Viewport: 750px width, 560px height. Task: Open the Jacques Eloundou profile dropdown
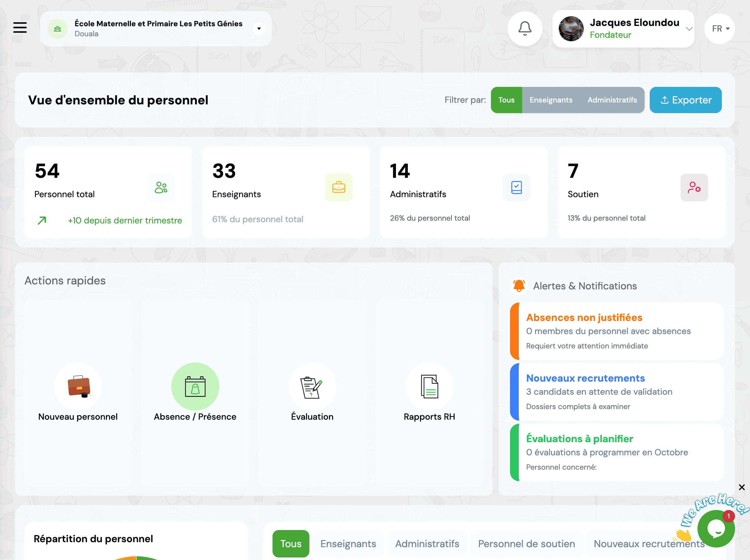pos(689,29)
